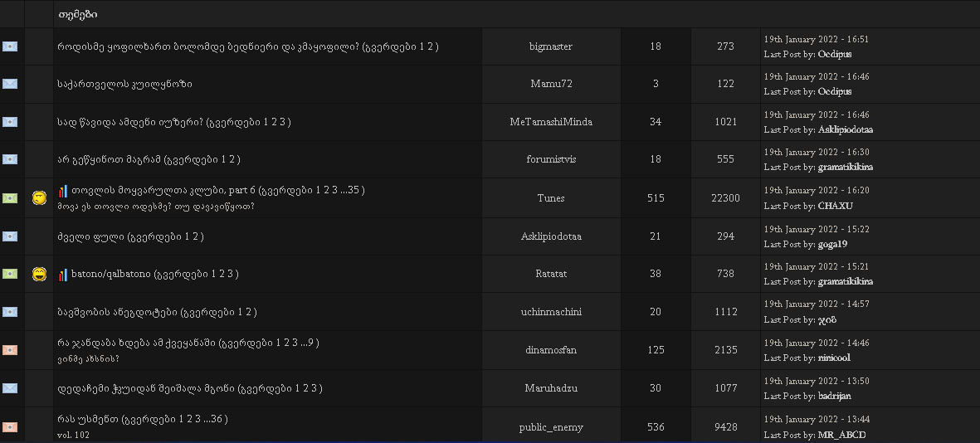Click last poster CHAXU

(835, 206)
